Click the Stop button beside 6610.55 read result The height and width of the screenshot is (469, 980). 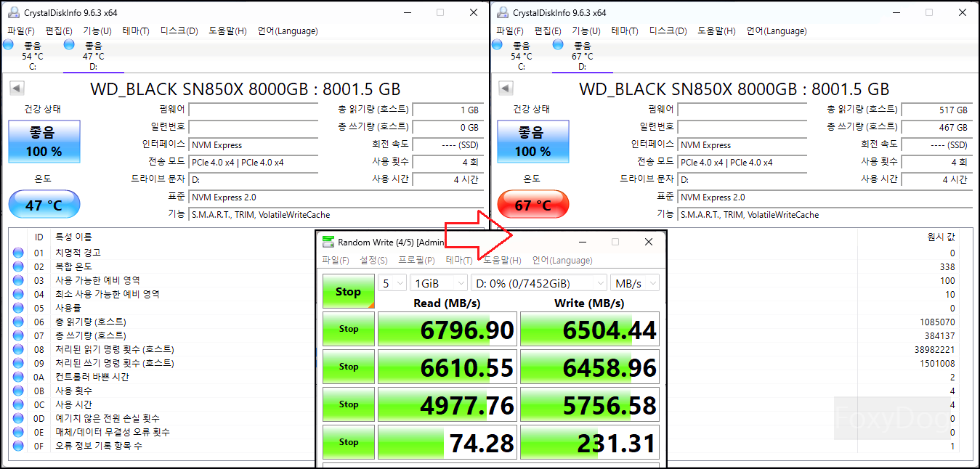click(349, 367)
